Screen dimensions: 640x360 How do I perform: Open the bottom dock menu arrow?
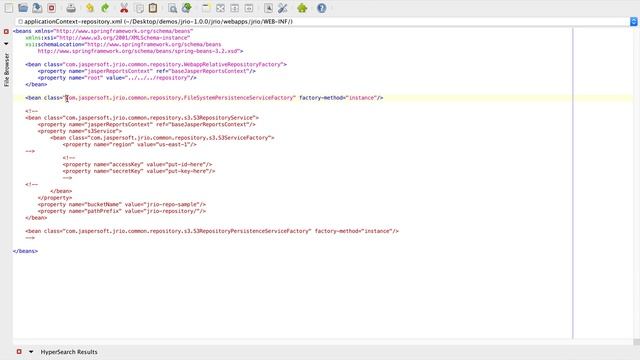31,351
